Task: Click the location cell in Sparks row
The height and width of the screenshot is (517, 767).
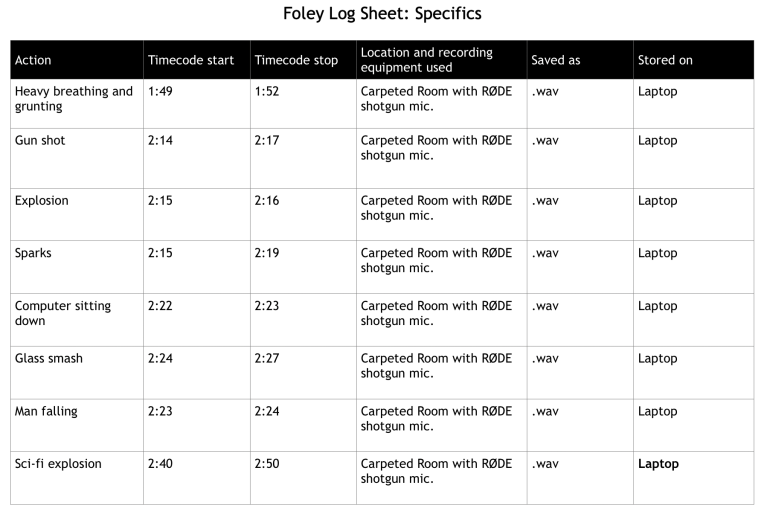Action: [436, 260]
